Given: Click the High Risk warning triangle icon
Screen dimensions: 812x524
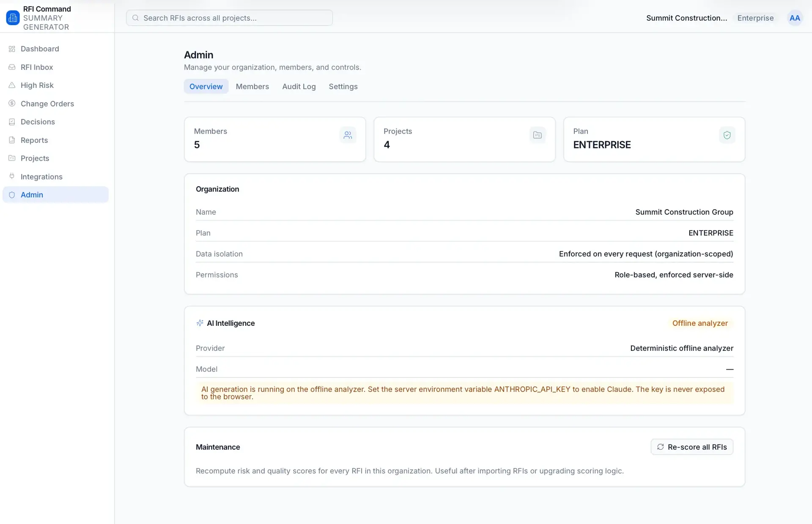Looking at the screenshot, I should [12, 85].
